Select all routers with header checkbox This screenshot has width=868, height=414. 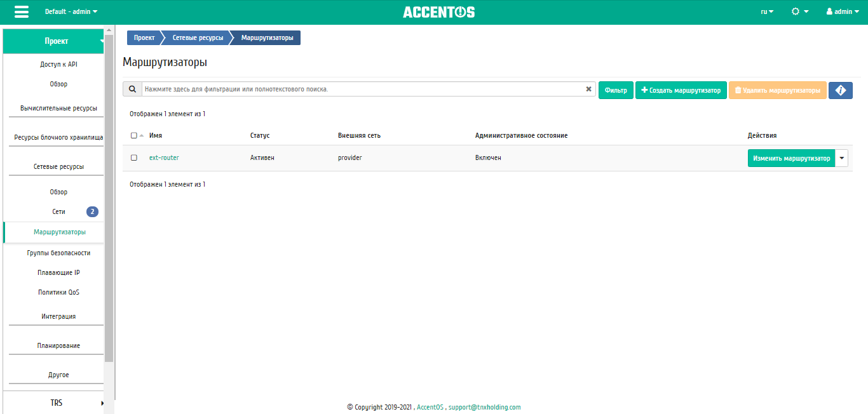tap(133, 135)
